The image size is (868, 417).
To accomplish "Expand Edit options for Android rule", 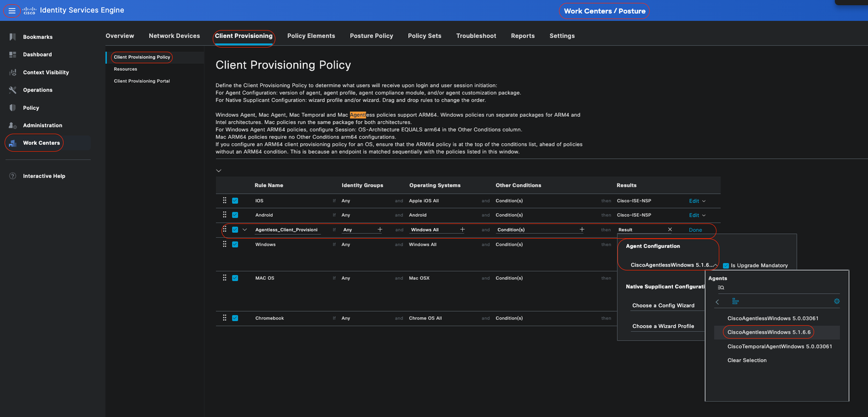I will [704, 215].
